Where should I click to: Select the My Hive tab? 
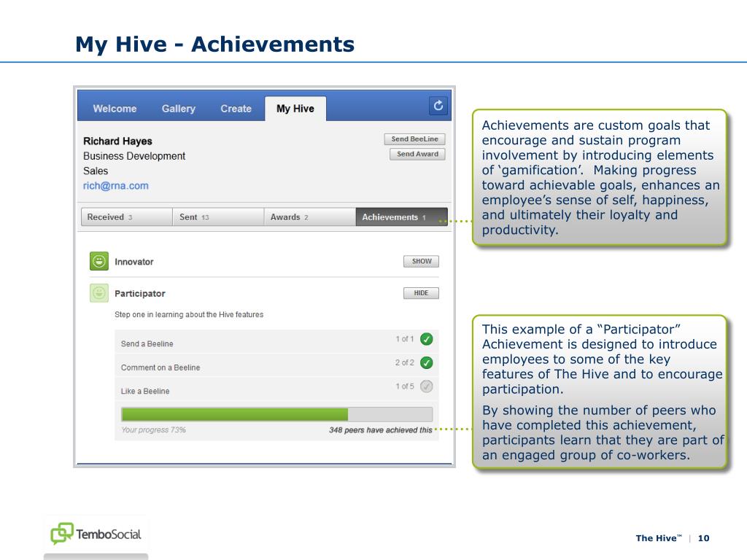[x=295, y=109]
